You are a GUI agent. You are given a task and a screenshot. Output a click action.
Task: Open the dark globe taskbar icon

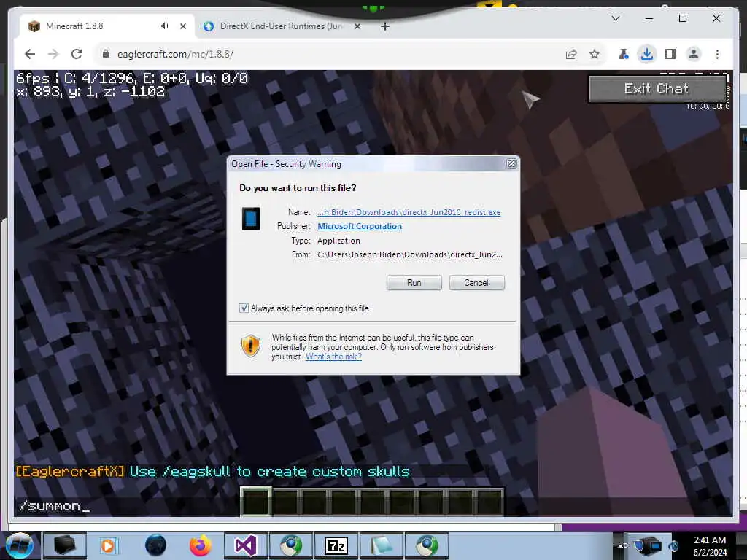155,545
